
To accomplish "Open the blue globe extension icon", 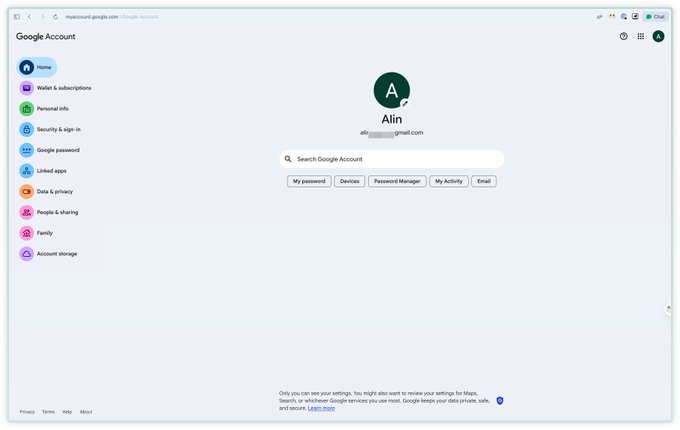I will click(624, 16).
